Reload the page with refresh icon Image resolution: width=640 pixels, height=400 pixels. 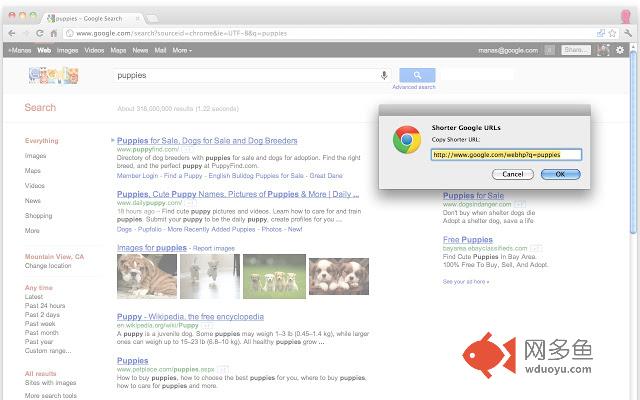click(x=40, y=33)
